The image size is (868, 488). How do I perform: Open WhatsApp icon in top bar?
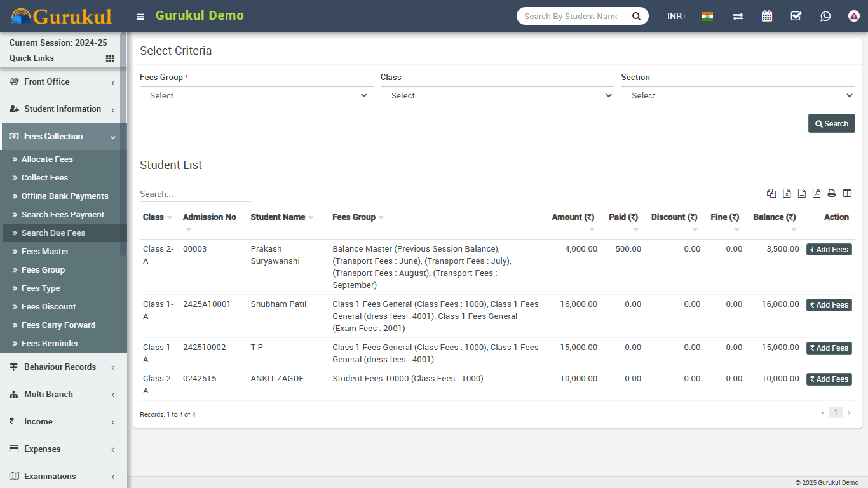(825, 16)
